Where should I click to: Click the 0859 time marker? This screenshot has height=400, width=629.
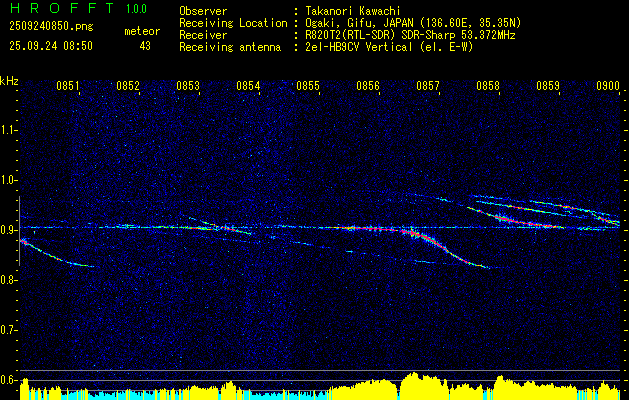tap(548, 86)
